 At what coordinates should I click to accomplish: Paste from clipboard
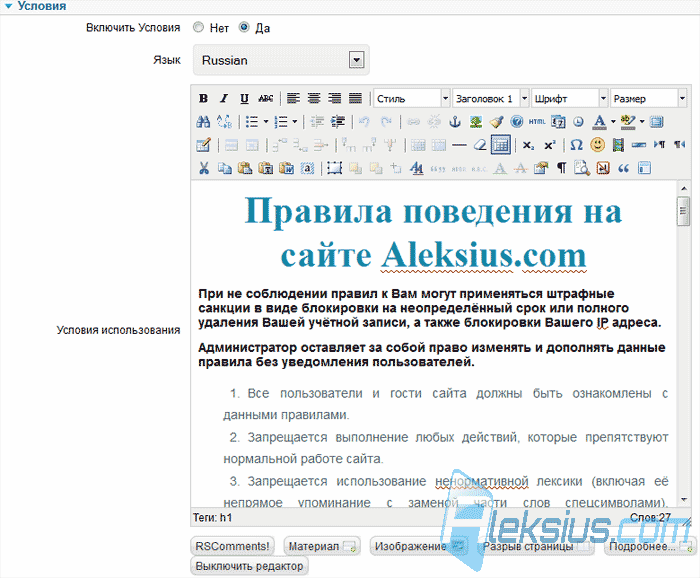coord(245,168)
